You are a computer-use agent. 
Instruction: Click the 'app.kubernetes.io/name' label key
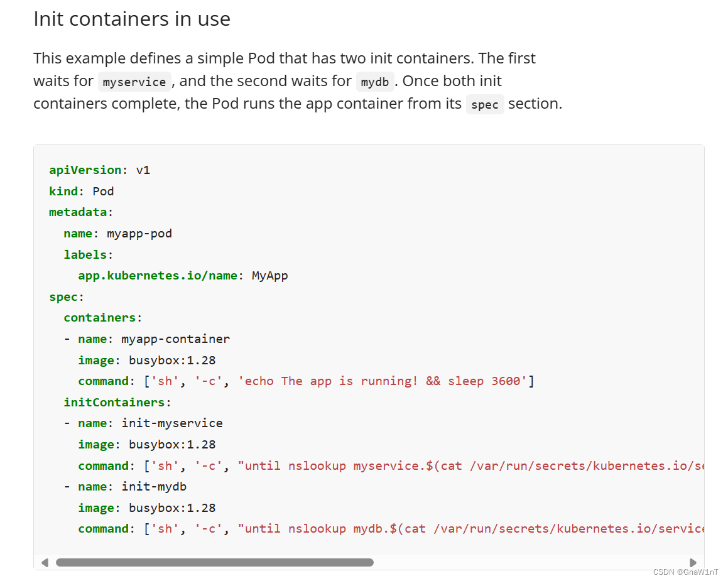click(x=158, y=276)
